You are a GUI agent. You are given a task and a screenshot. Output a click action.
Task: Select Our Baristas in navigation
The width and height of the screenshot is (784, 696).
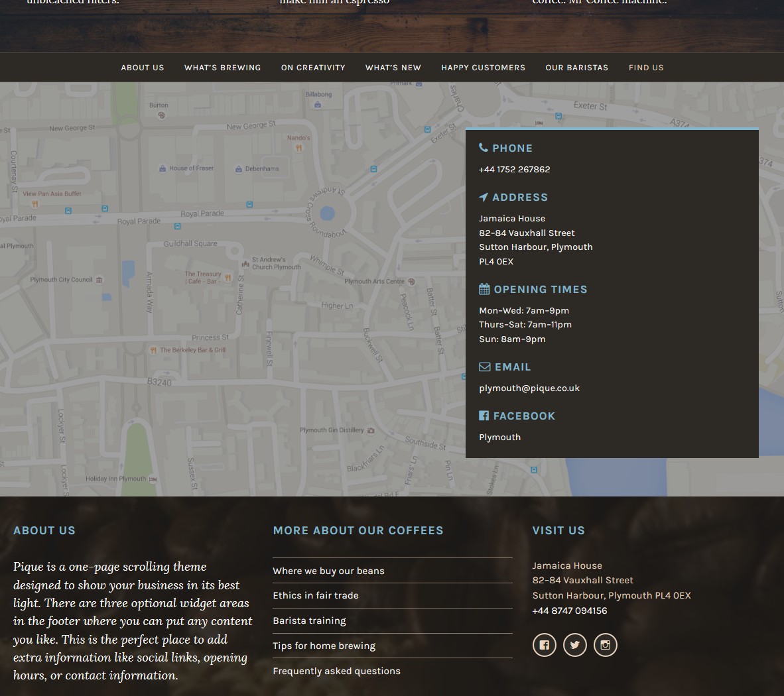point(576,68)
